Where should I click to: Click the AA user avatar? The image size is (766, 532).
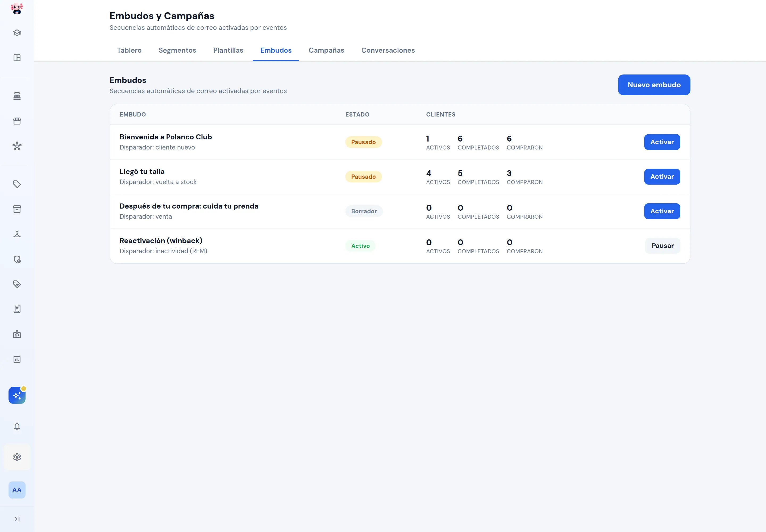pos(17,490)
